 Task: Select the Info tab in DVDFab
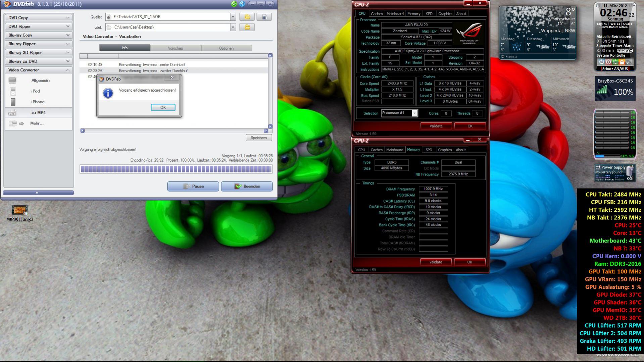click(125, 48)
